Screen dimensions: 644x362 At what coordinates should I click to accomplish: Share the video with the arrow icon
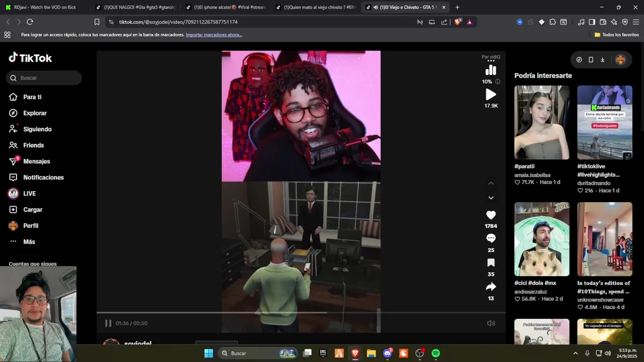point(491,287)
